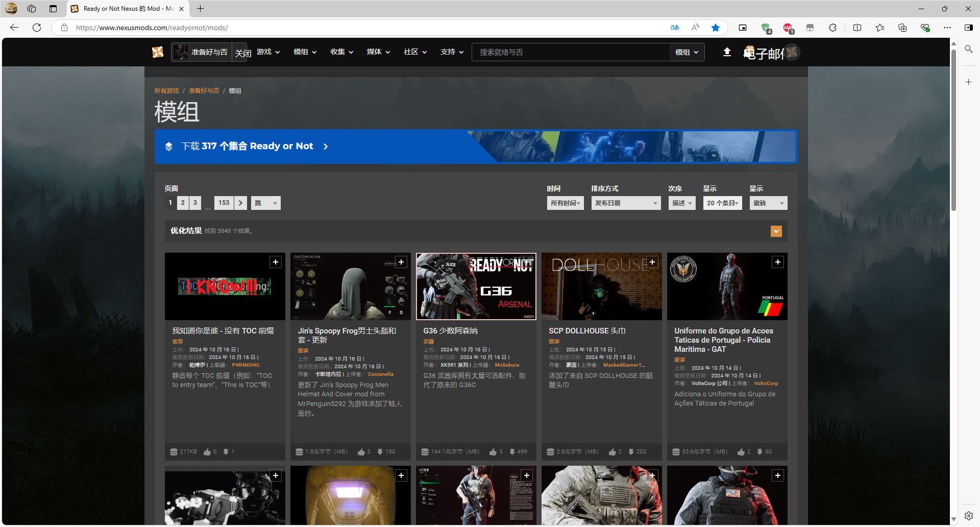
Task: Click the 准备好与否 breadcrumb link
Action: (x=204, y=91)
